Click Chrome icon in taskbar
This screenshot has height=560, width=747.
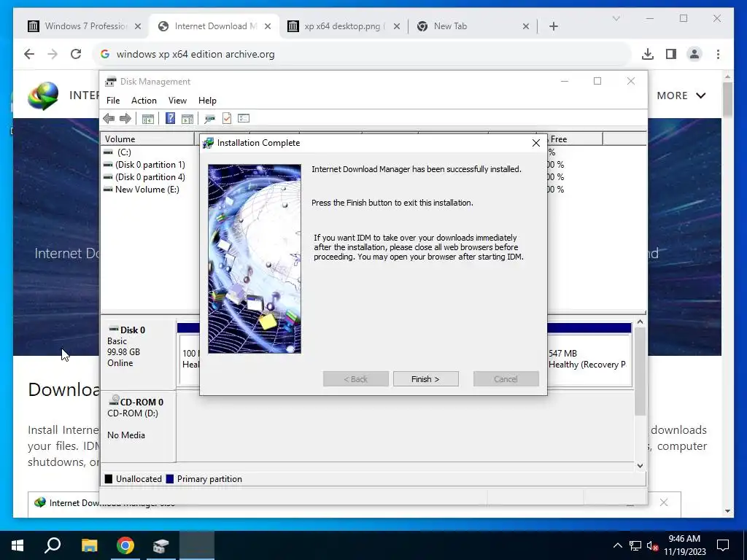point(125,545)
